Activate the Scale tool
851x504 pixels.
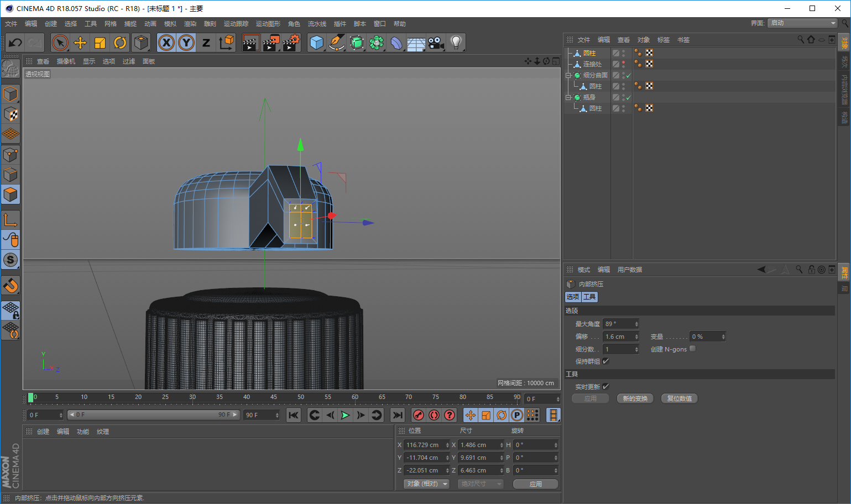point(100,43)
